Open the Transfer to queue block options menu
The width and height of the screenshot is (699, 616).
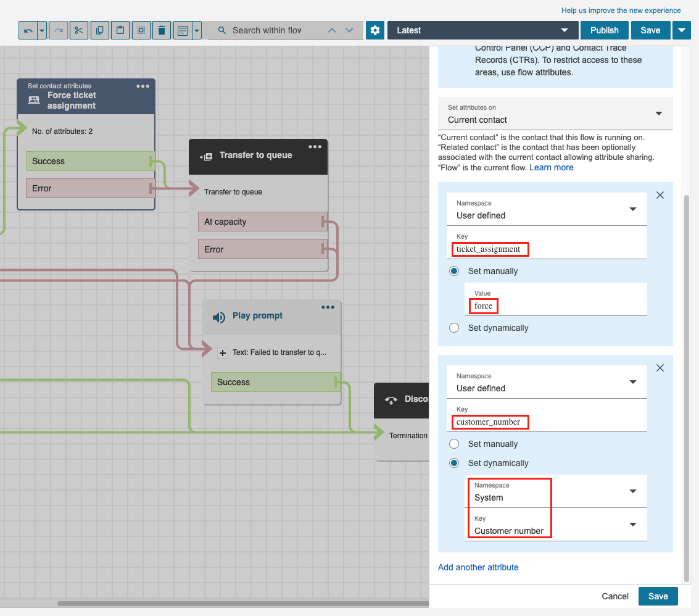(x=315, y=147)
